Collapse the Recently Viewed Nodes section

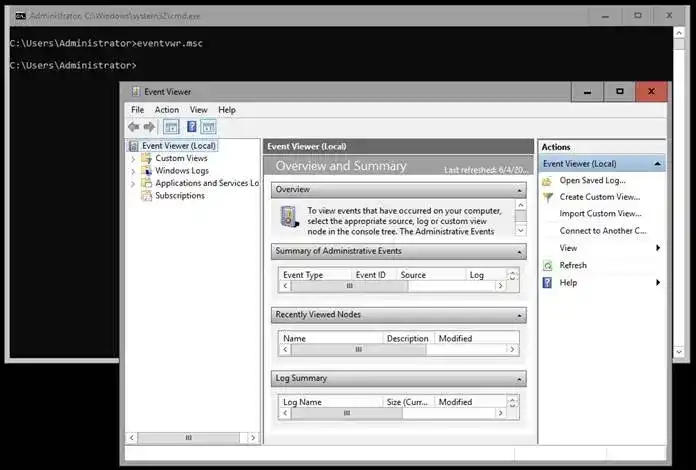point(519,316)
